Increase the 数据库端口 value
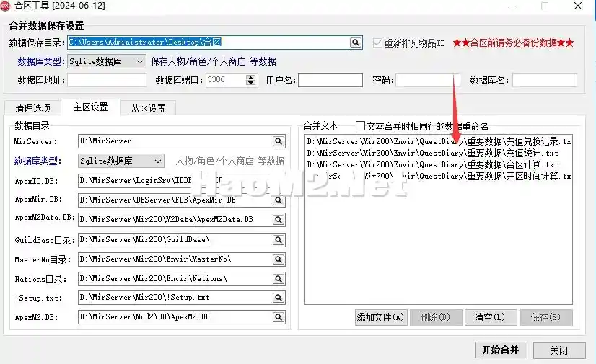This screenshot has width=596, height=364. pos(250,77)
